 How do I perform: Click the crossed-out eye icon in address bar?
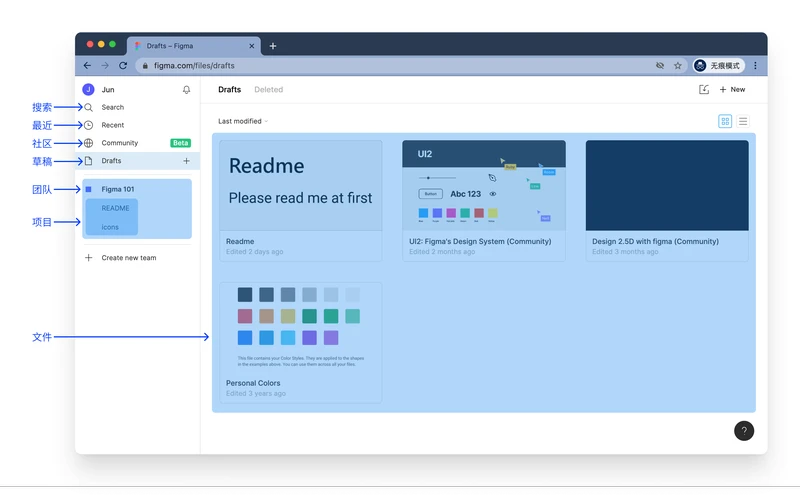660,65
